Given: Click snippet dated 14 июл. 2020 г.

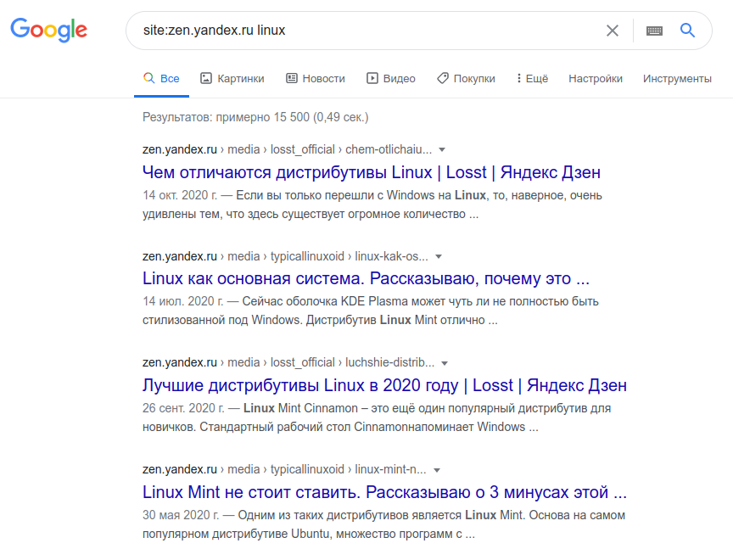Looking at the screenshot, I should coord(371,311).
